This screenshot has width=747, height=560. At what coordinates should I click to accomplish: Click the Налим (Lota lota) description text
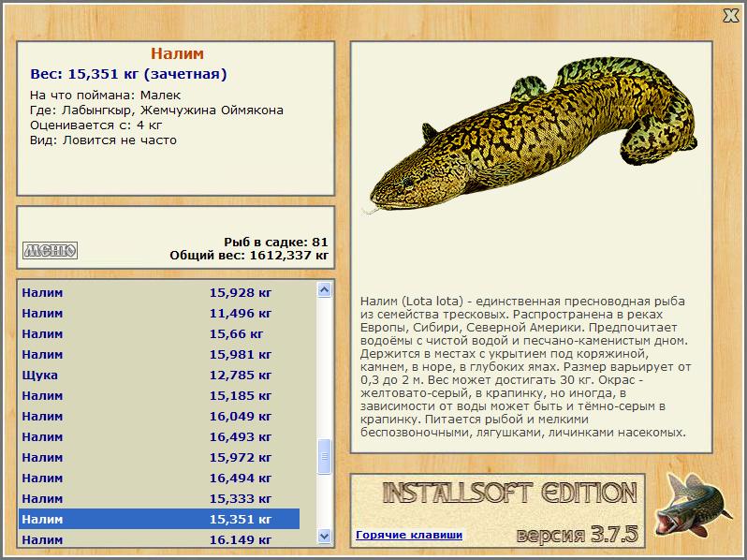(x=525, y=366)
